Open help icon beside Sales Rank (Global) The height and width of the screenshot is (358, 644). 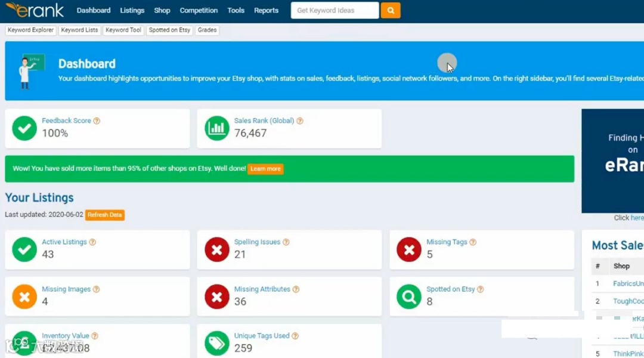pos(300,121)
